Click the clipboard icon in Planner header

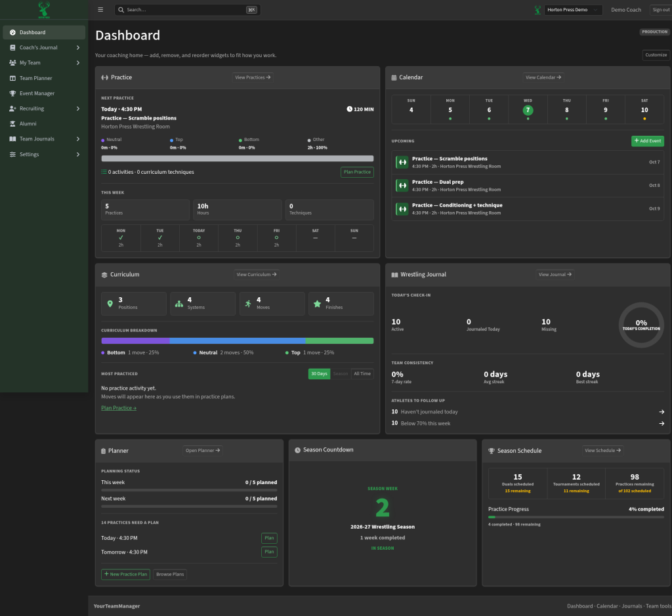pos(103,451)
